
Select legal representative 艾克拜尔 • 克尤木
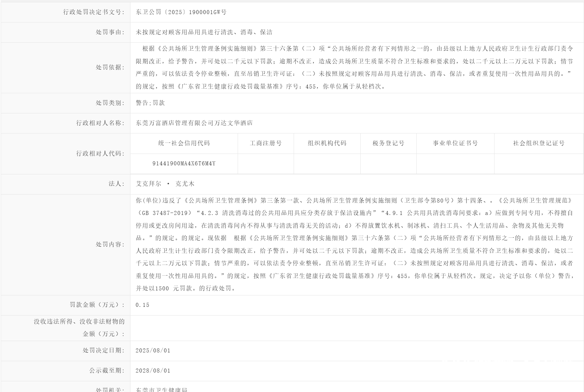[165, 184]
